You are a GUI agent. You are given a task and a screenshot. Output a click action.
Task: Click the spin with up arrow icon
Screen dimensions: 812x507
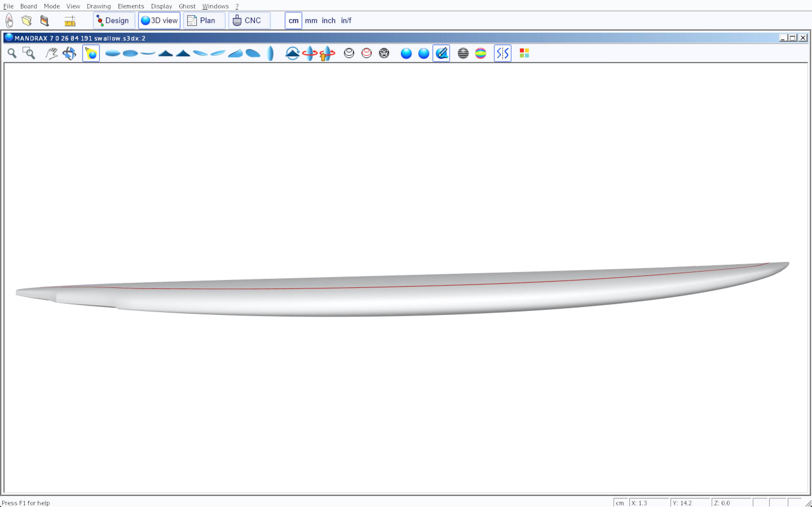[327, 53]
